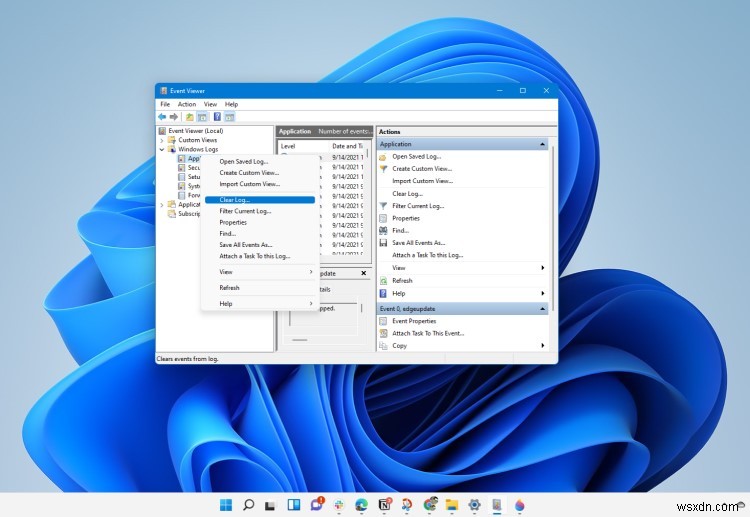Image resolution: width=750 pixels, height=517 pixels.
Task: Open the View menu in menu bar
Action: [x=210, y=104]
